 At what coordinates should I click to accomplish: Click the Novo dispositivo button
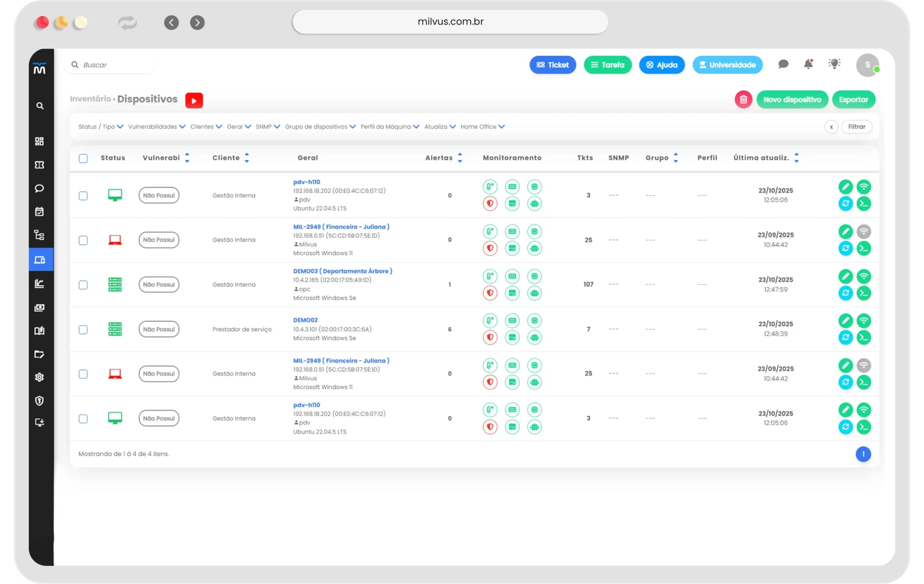(792, 100)
